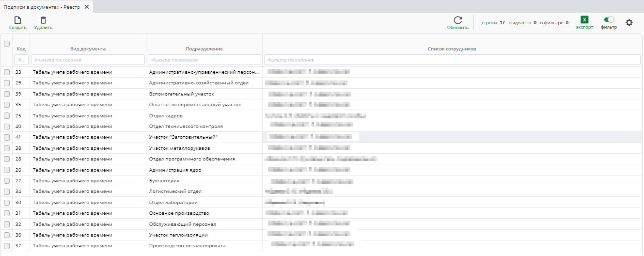Select Участок металлорукавов cell
The image size is (644, 256).
[x=204, y=148]
